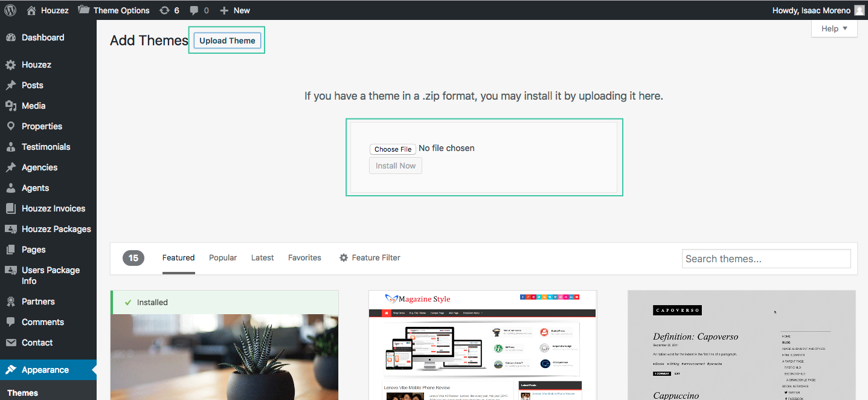Image resolution: width=868 pixels, height=400 pixels.
Task: Open Appearance via its paintbrush icon
Action: [x=11, y=370]
